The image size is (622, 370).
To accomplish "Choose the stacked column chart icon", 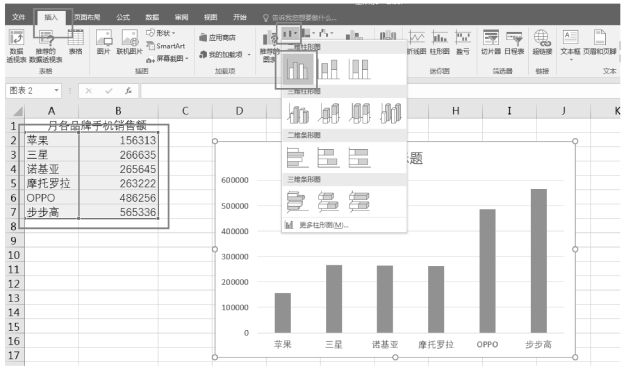I will [x=330, y=69].
